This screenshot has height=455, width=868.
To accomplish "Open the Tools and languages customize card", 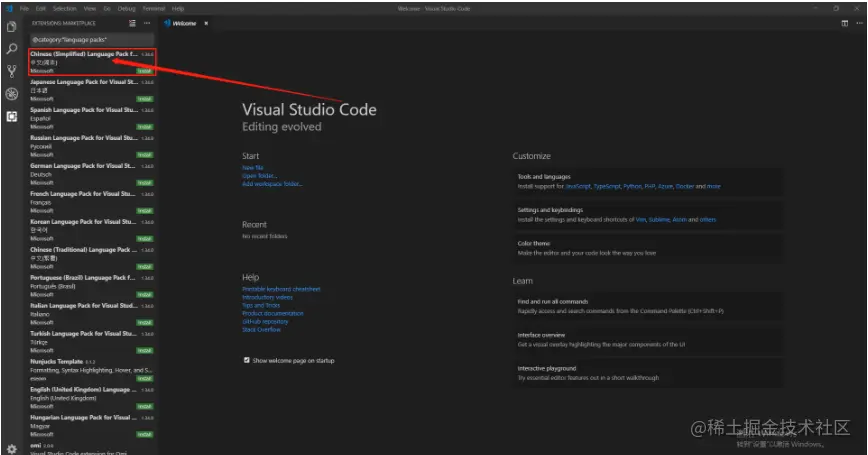I will [648, 182].
